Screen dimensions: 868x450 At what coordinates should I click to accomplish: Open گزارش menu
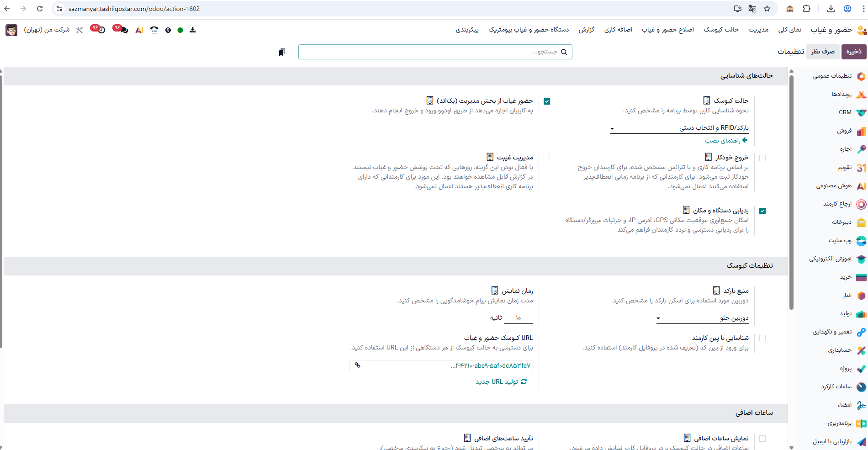(x=587, y=30)
